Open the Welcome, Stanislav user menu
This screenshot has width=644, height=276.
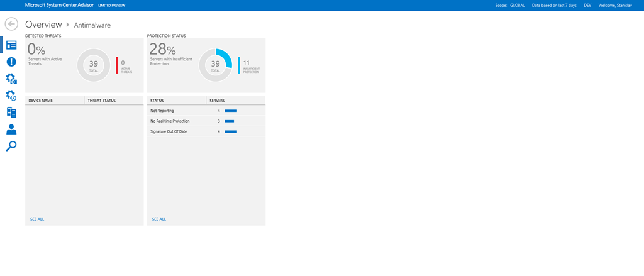tap(616, 5)
